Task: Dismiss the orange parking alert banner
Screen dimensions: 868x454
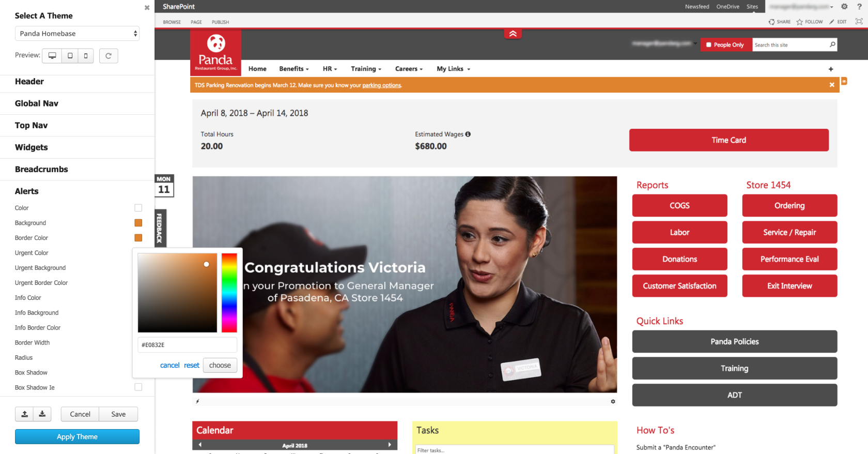Action: [832, 85]
